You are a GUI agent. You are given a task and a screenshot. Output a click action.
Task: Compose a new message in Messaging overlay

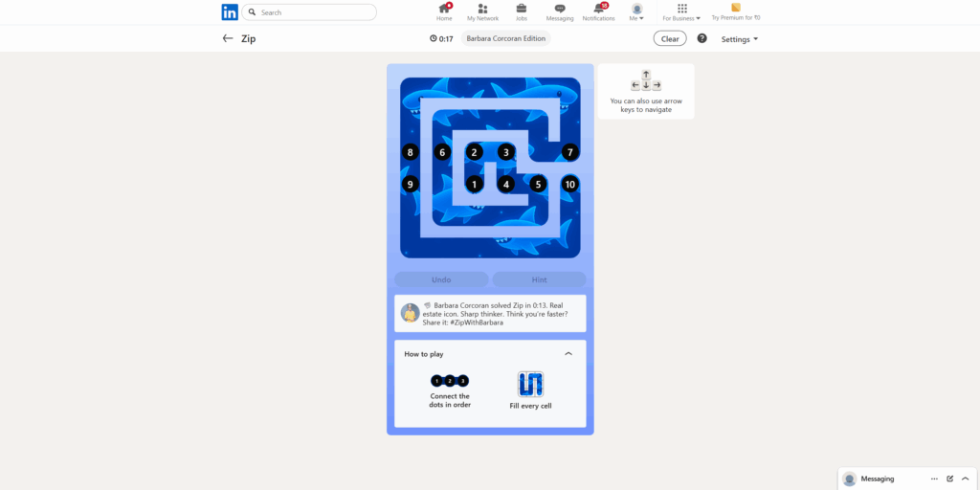(x=950, y=479)
